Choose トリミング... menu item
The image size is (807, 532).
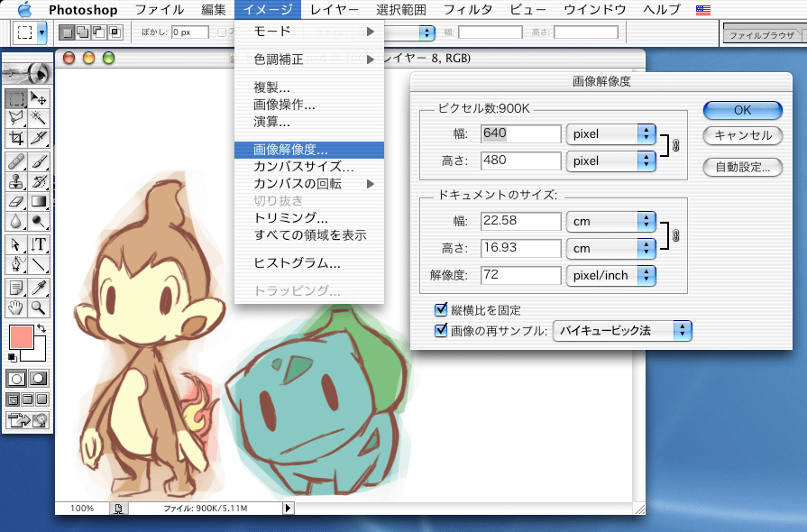(x=308, y=217)
